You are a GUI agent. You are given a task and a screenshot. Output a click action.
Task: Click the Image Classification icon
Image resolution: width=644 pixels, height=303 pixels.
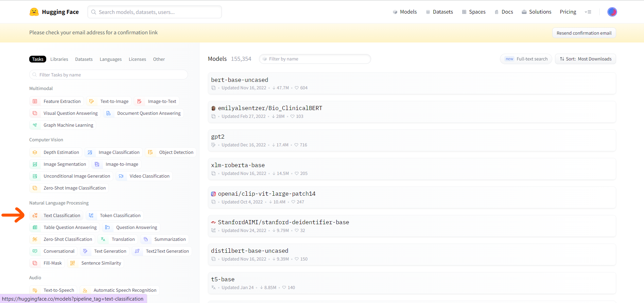tap(90, 152)
